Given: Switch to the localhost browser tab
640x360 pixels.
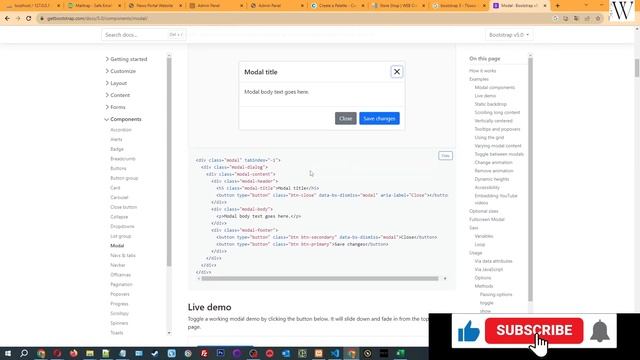Looking at the screenshot, I should 32,6.
